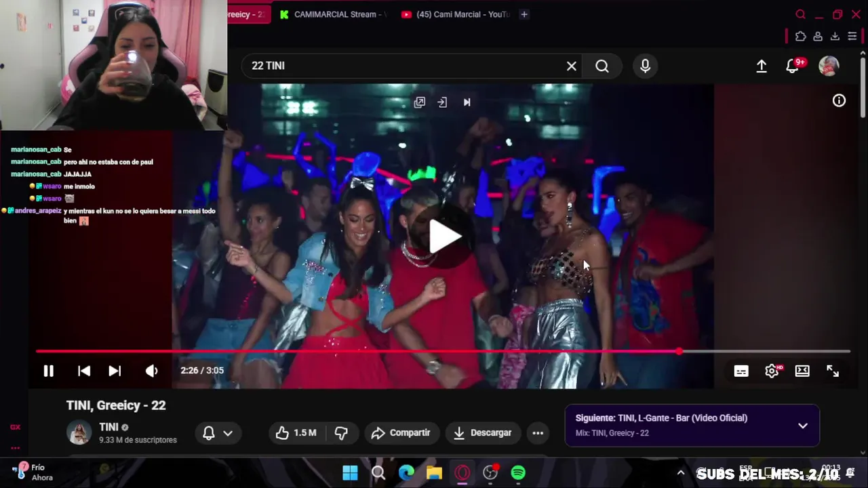The width and height of the screenshot is (868, 488).
Task: Open YouTube notifications bell
Action: (x=792, y=66)
